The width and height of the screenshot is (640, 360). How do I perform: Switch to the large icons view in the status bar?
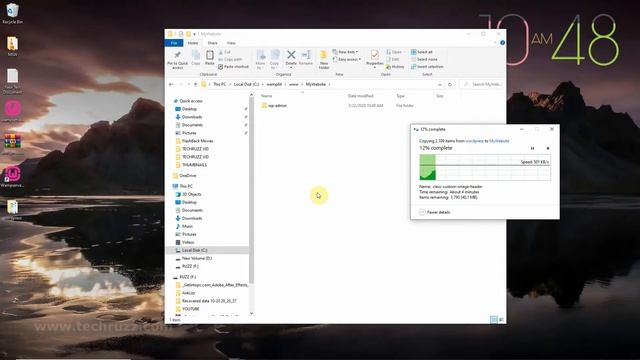pos(501,319)
